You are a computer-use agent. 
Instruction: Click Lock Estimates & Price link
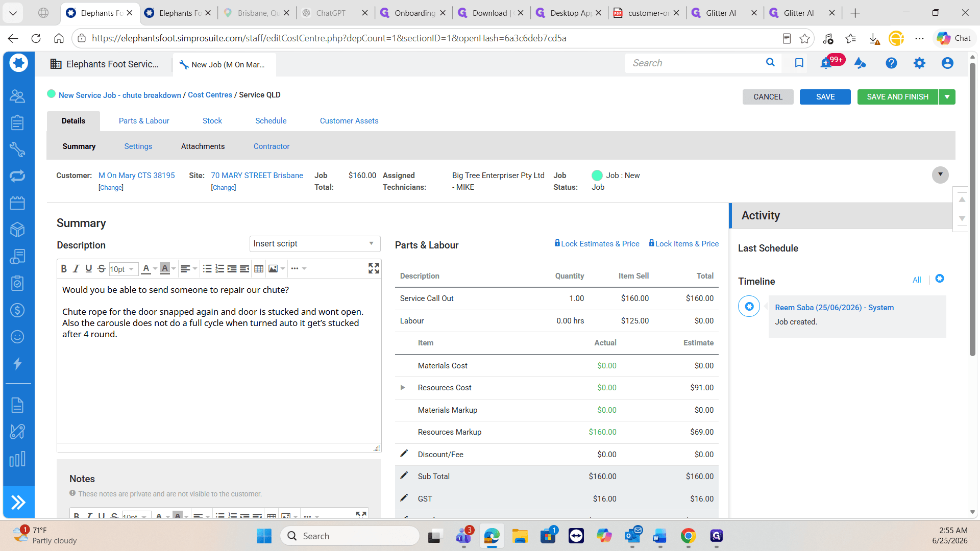point(597,244)
